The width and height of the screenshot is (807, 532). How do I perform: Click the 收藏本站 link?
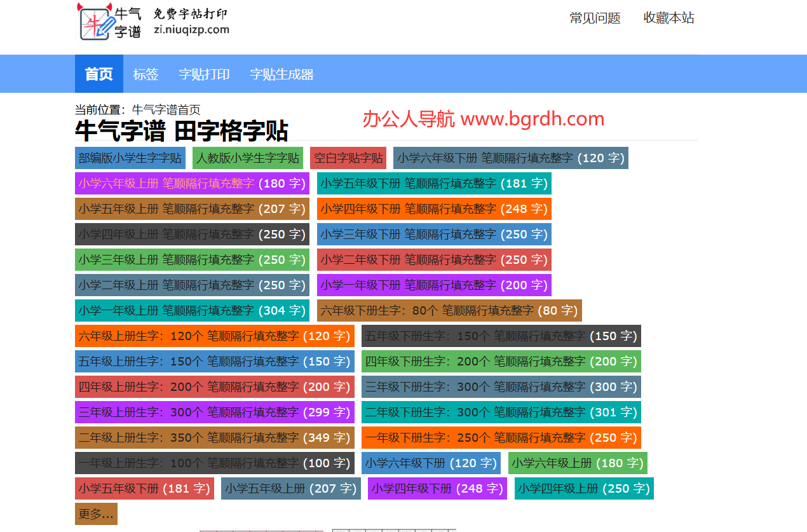pyautogui.click(x=668, y=18)
